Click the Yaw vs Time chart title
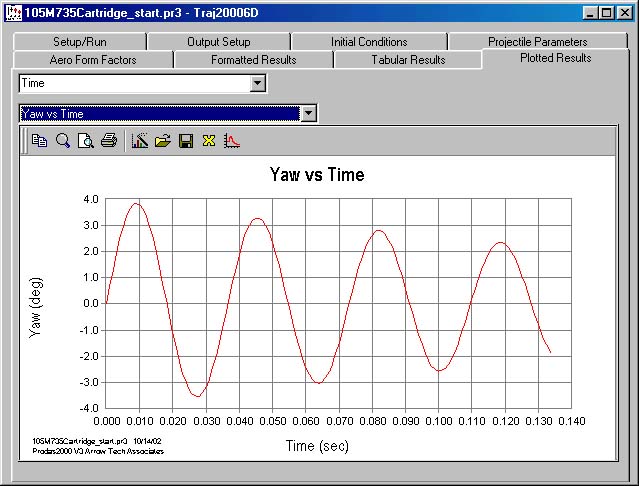Image resolution: width=639 pixels, height=486 pixels. tap(317, 175)
